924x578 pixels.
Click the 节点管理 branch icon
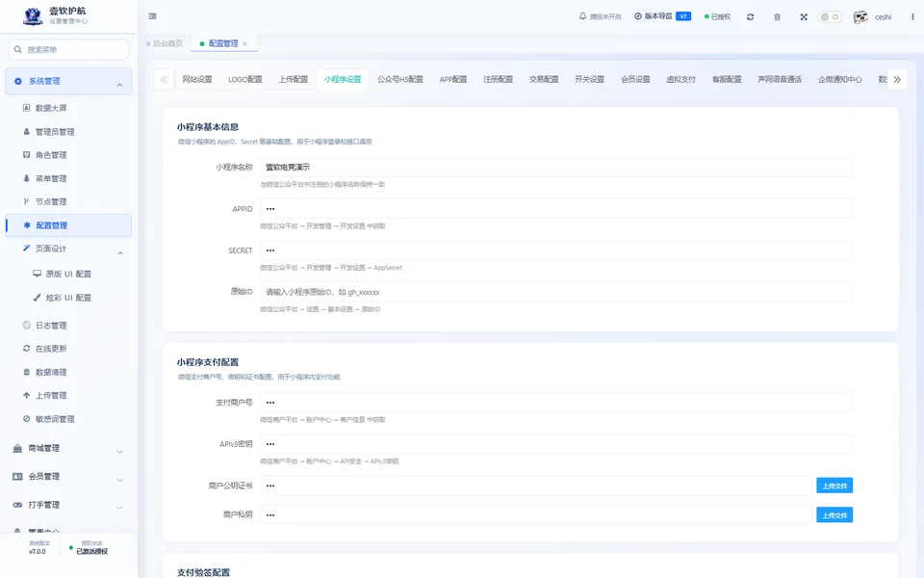pyautogui.click(x=27, y=201)
